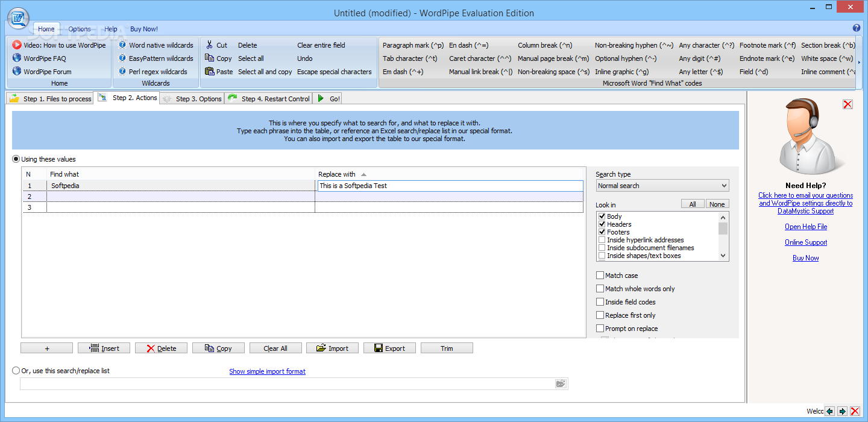The width and height of the screenshot is (868, 422).
Task: Select the Using these values radio button
Action: click(x=16, y=159)
